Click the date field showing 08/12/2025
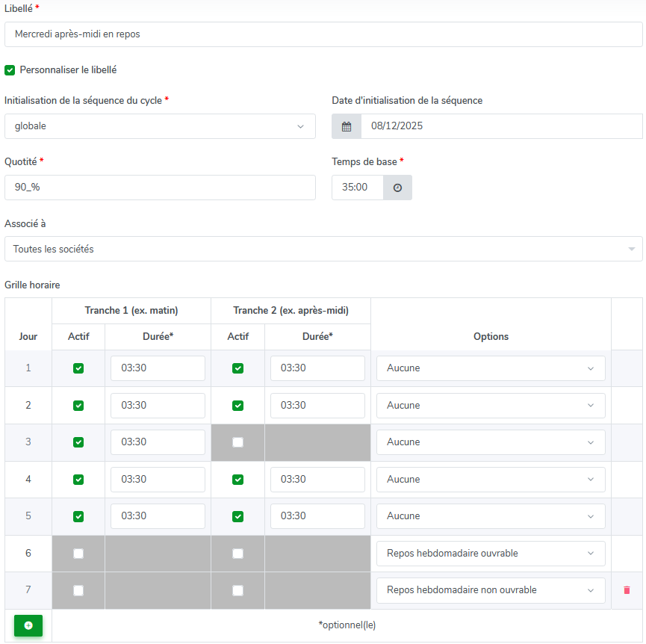This screenshot has height=644, width=646. [x=502, y=126]
